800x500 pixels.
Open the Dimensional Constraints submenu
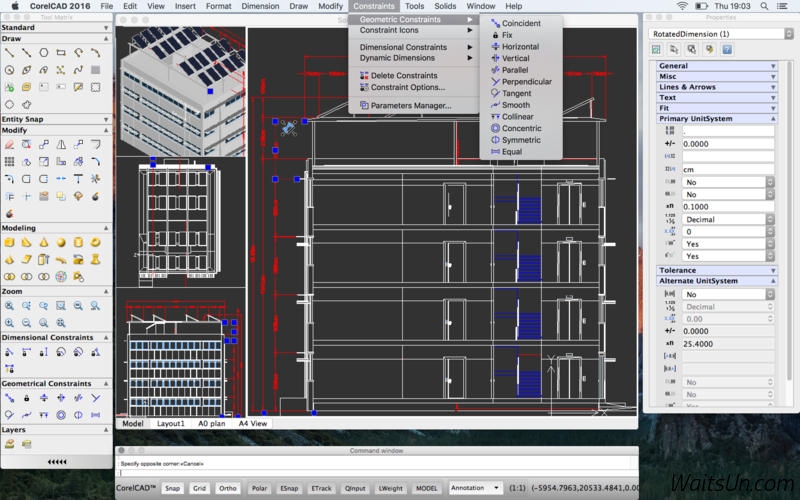(413, 47)
